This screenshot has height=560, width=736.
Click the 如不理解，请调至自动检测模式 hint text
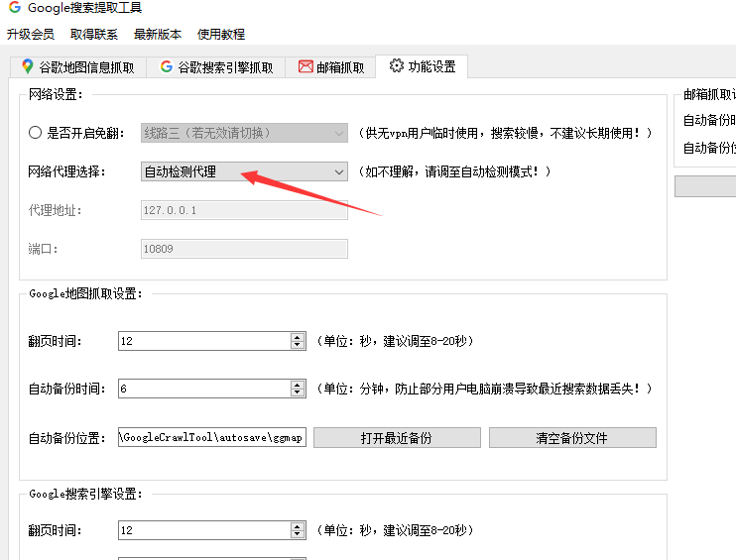click(454, 171)
